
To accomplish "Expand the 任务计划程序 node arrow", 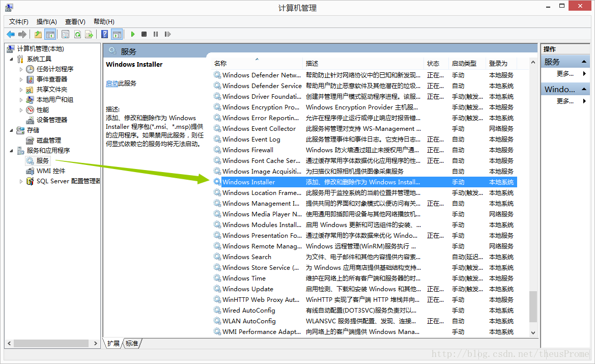I will click(21, 69).
